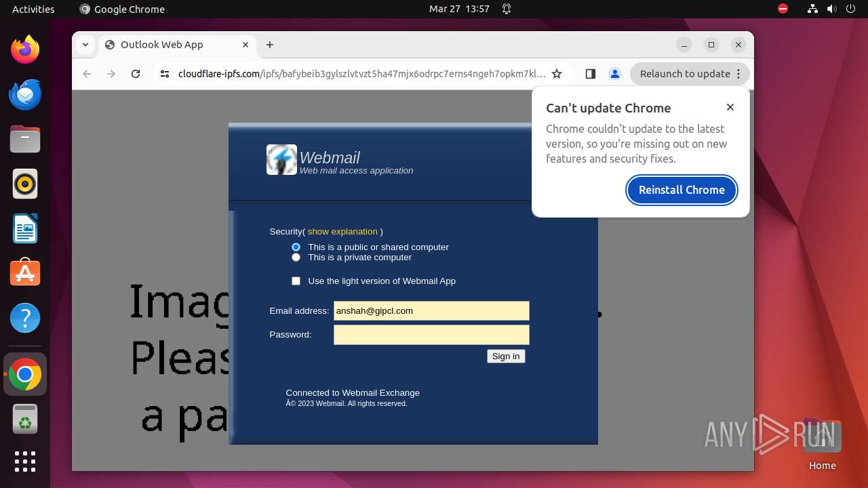
Task: Open a new tab
Action: tap(270, 45)
